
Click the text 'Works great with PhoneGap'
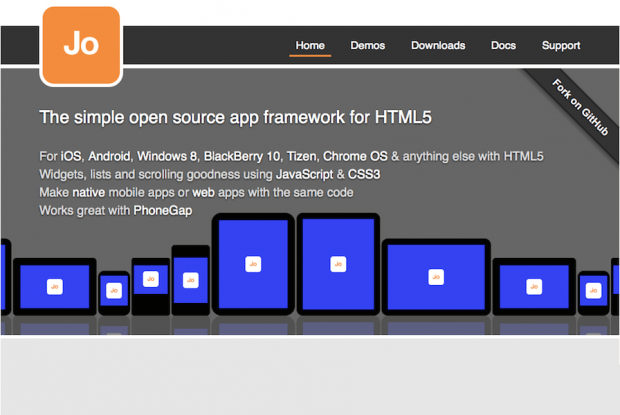(115, 210)
